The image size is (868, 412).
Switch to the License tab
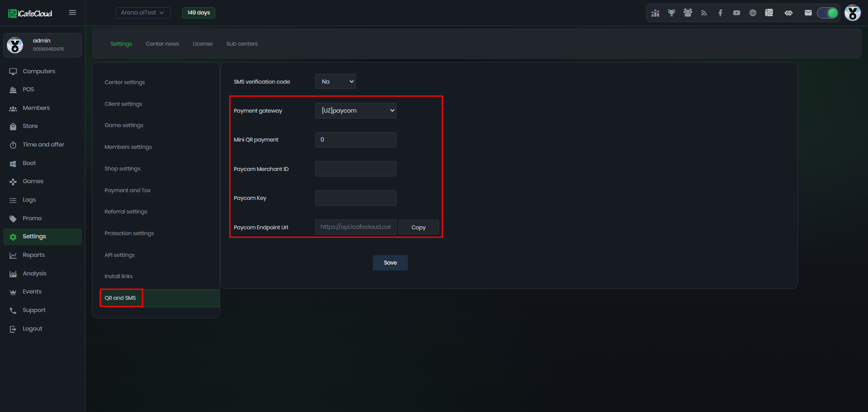[x=203, y=44]
